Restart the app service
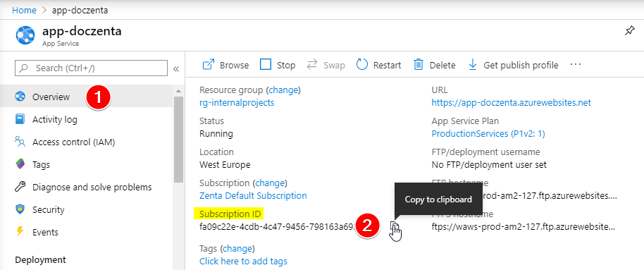This screenshot has width=644, height=270. 378,65
